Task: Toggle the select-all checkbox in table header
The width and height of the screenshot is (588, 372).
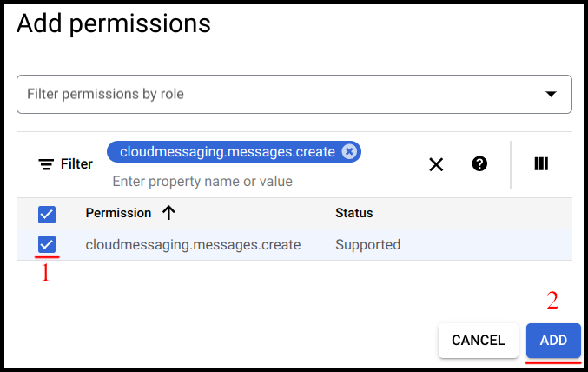Action: coord(47,214)
